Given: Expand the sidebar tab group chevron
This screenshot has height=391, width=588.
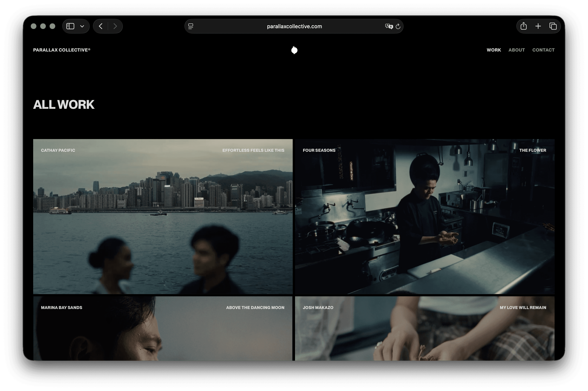Looking at the screenshot, I should [82, 26].
